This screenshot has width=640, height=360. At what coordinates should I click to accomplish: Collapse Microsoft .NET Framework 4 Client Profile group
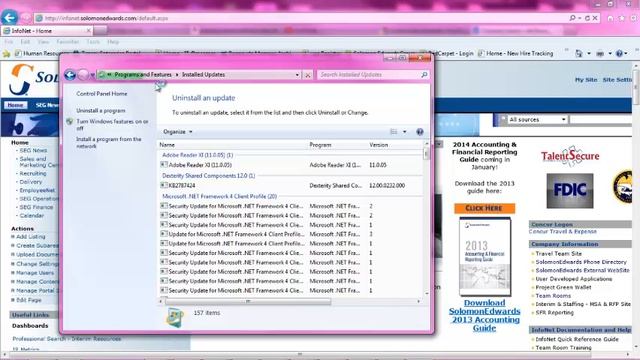point(220,196)
